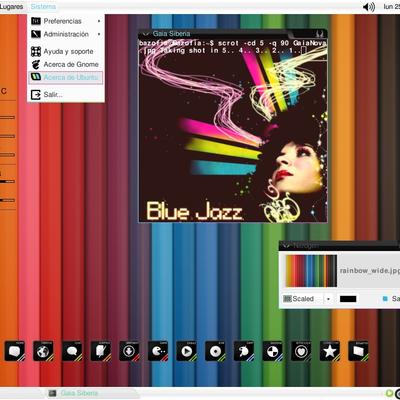Open the folded sheet dock icon, last on right
Viewport: 400px width, 400px height.
[358, 351]
